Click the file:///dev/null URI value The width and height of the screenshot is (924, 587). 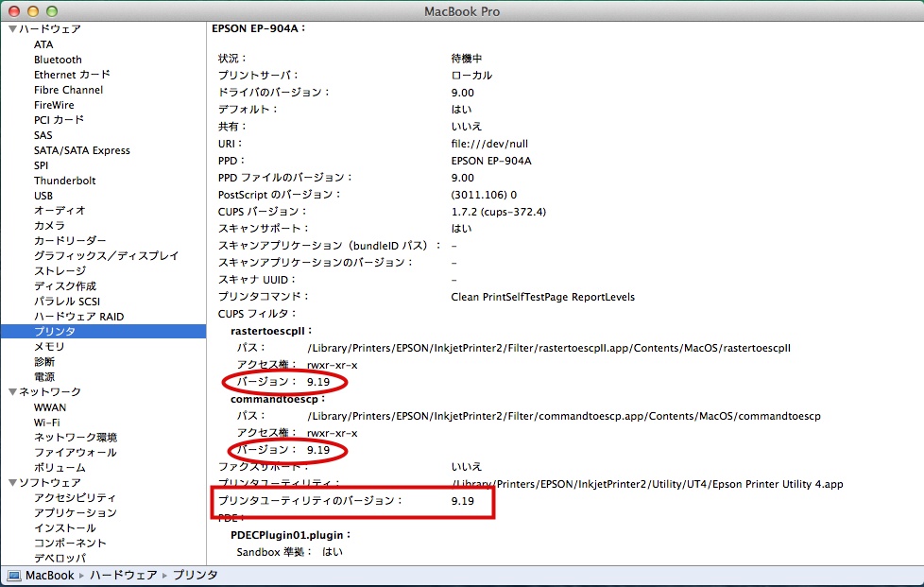tap(489, 144)
